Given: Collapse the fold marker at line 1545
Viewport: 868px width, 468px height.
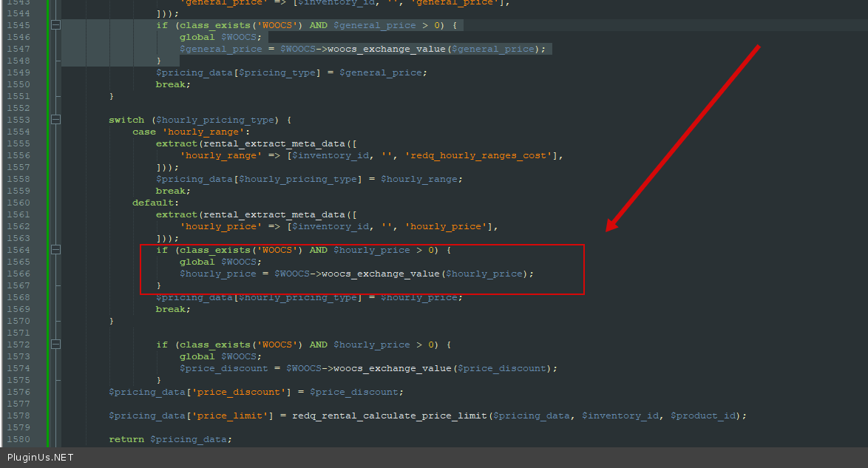Looking at the screenshot, I should 55,25.
